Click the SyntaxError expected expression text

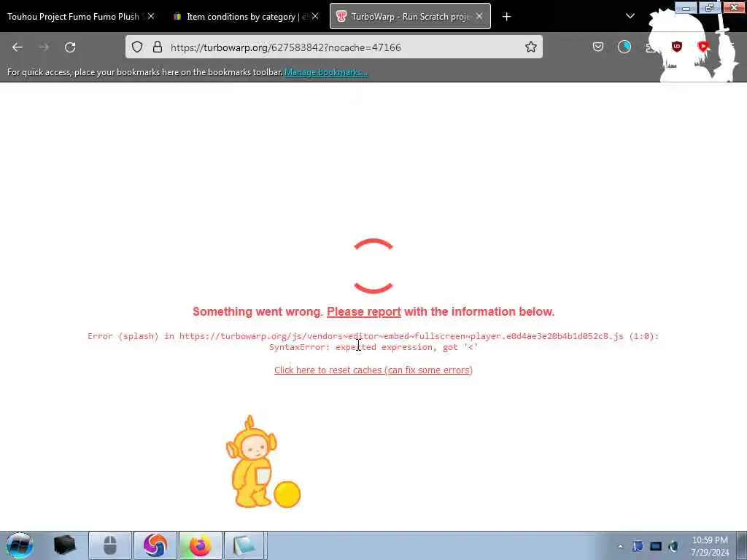coord(373,347)
